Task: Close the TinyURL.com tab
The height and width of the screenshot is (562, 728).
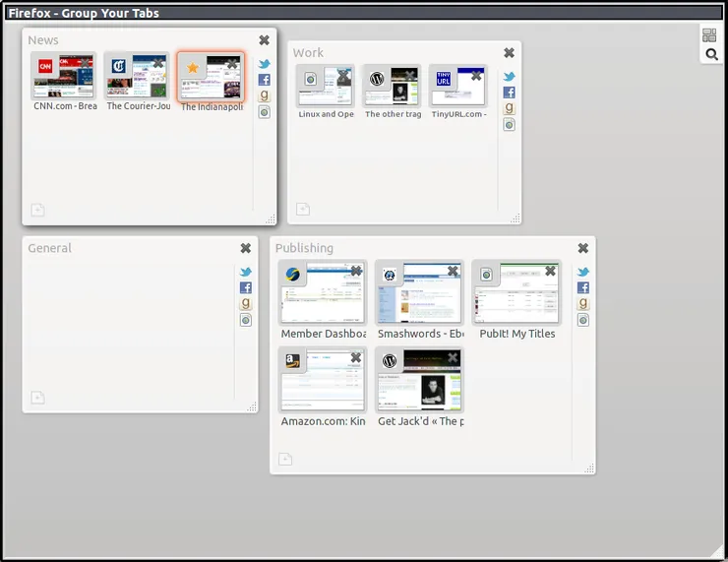Action: pyautogui.click(x=476, y=75)
